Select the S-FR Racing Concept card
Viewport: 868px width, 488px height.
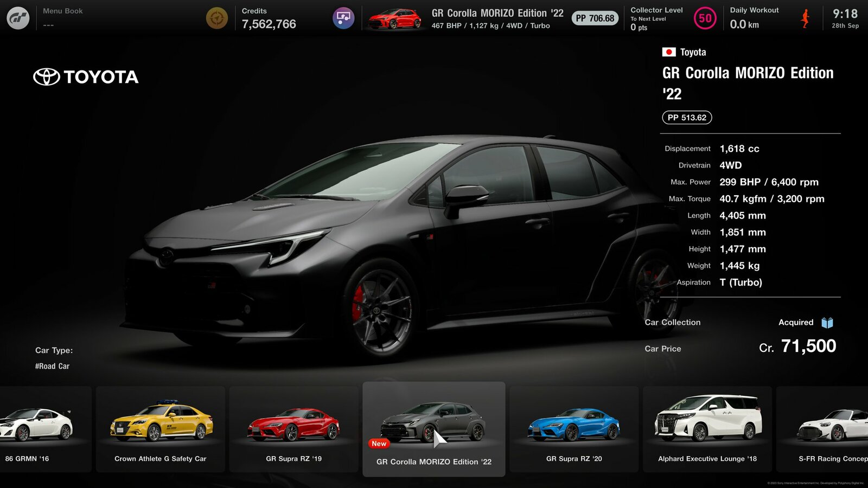pos(822,429)
